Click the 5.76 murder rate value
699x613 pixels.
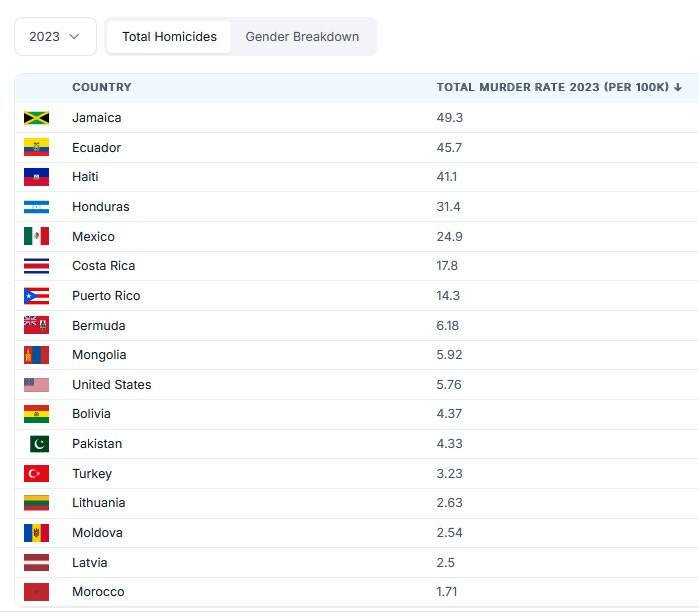pos(449,385)
